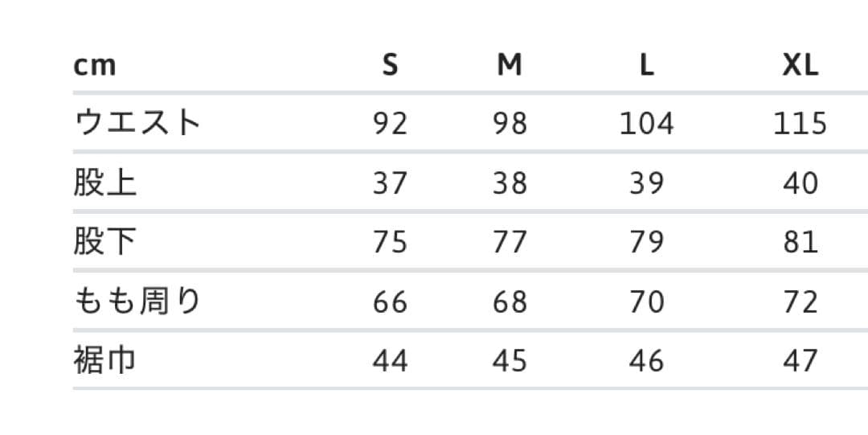Image resolution: width=868 pixels, height=435 pixels.
Task: Click inseam value 81 for size XL
Action: point(800,242)
